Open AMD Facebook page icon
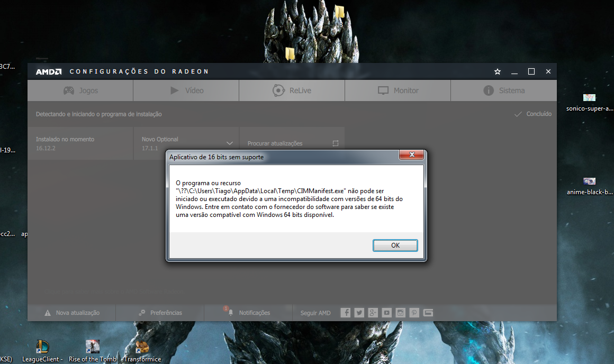 click(x=345, y=312)
